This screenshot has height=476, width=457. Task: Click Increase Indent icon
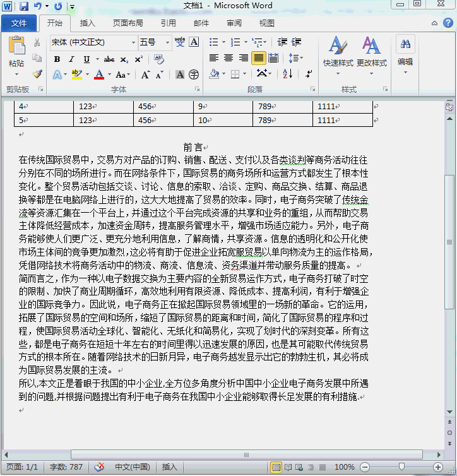(297, 42)
